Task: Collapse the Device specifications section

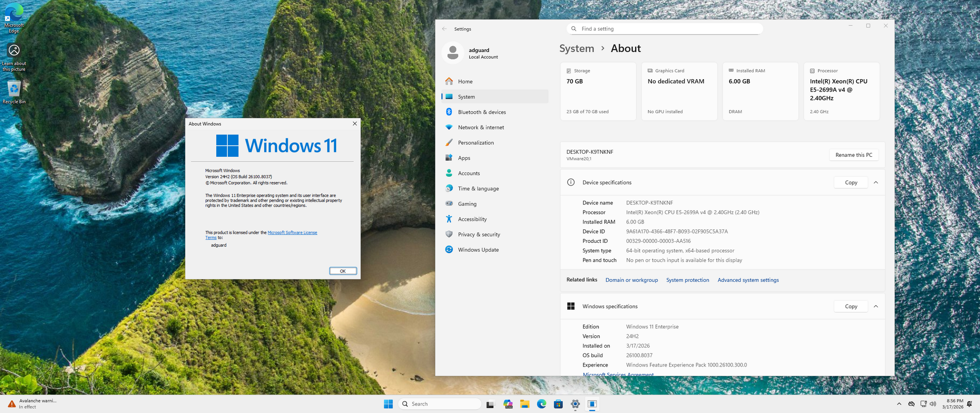Action: 876,183
